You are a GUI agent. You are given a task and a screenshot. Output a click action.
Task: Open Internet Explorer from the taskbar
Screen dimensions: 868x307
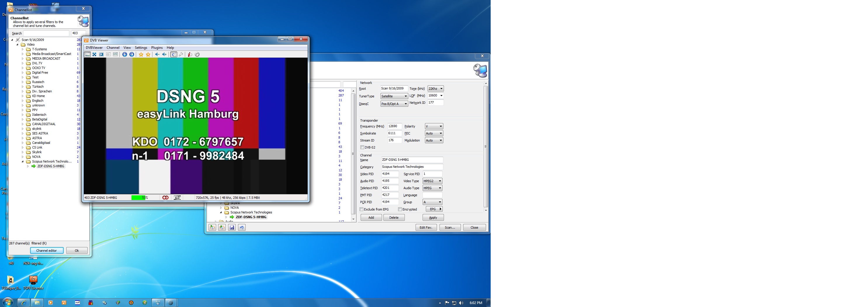click(24, 303)
